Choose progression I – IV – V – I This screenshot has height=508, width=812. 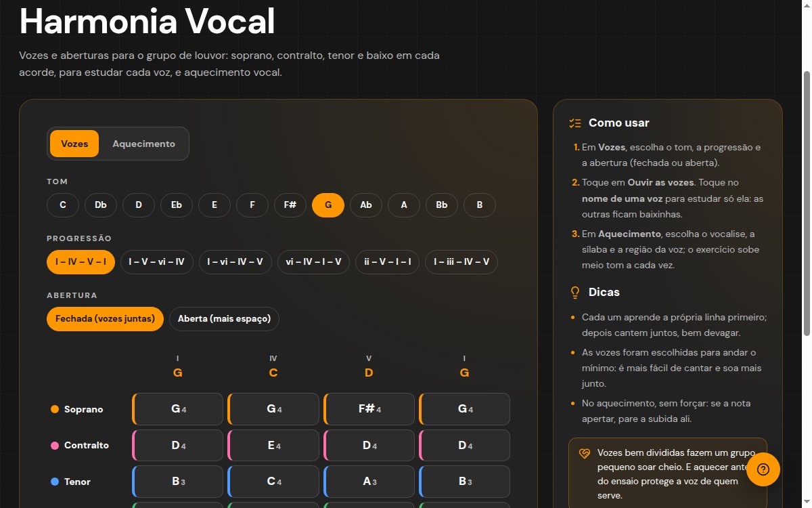click(81, 262)
